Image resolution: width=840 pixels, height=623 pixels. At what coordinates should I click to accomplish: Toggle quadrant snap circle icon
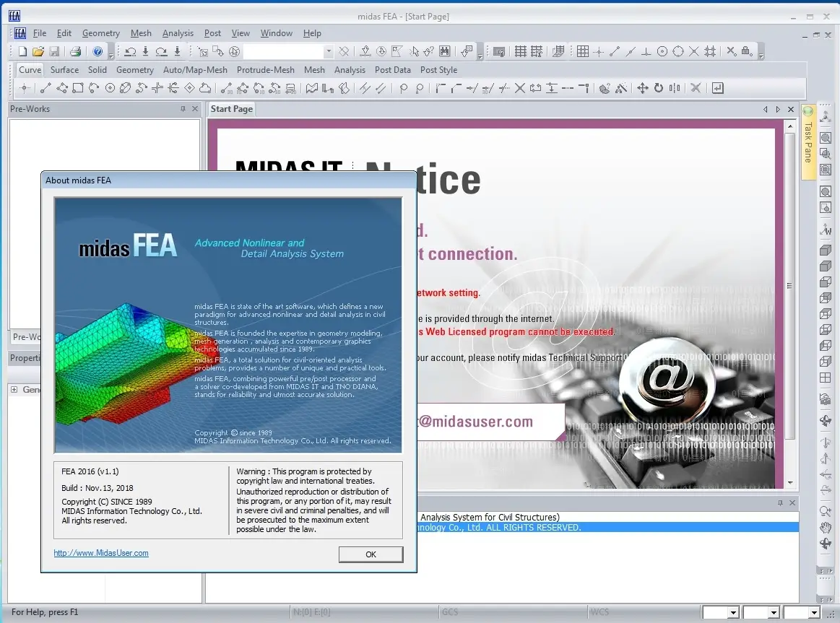point(678,51)
